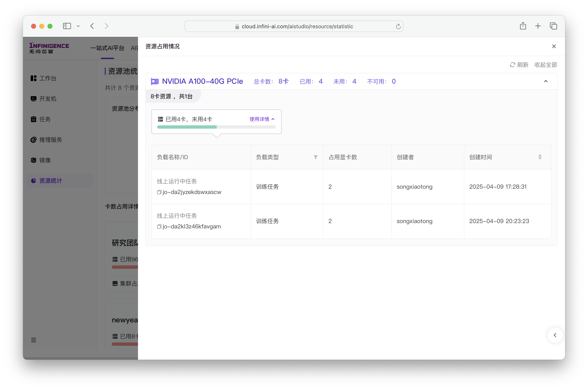
Task: Toggle Safari sidebar button
Action: pyautogui.click(x=67, y=26)
